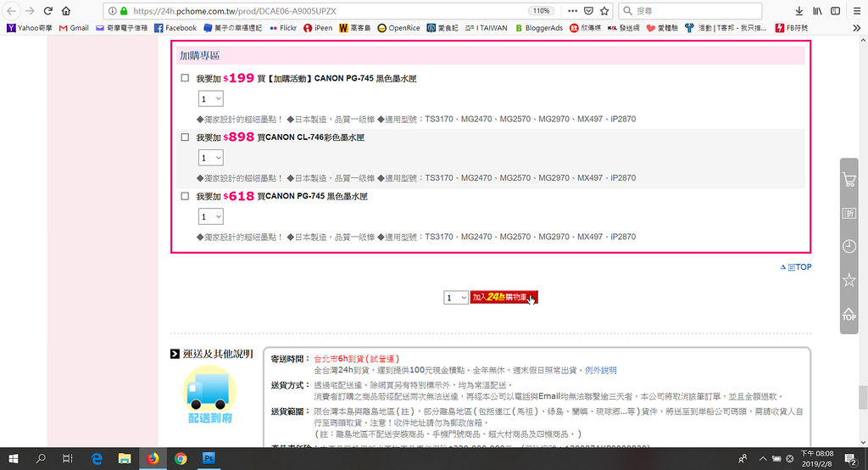The height and width of the screenshot is (470, 868).
Task: Open the Library icon in toolbar
Action: 817,10
